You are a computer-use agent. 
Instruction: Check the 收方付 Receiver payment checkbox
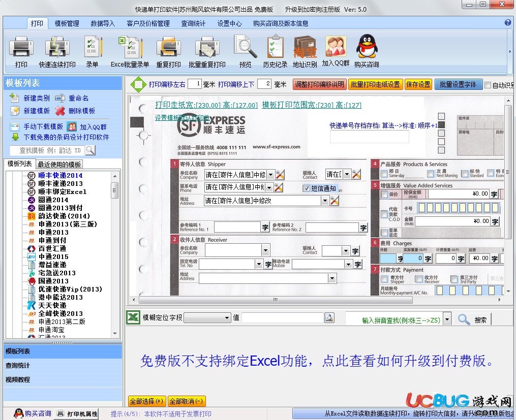(418, 279)
